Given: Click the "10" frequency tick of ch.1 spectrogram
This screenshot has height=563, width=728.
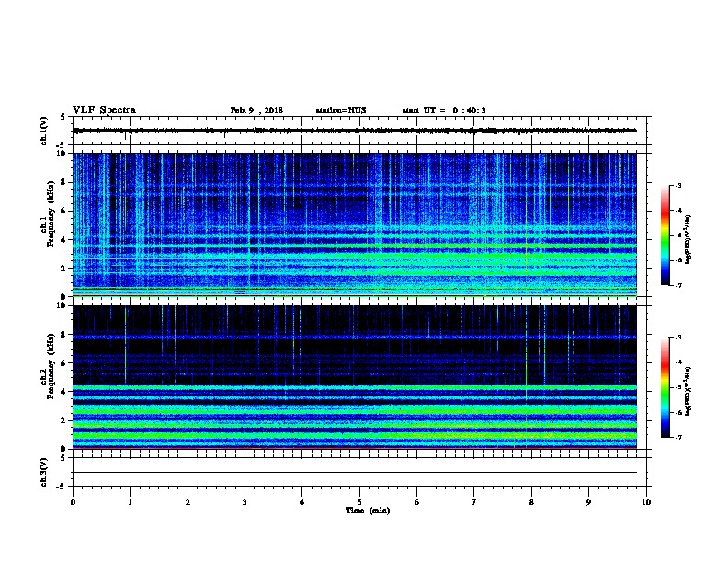Looking at the screenshot, I should point(63,154).
